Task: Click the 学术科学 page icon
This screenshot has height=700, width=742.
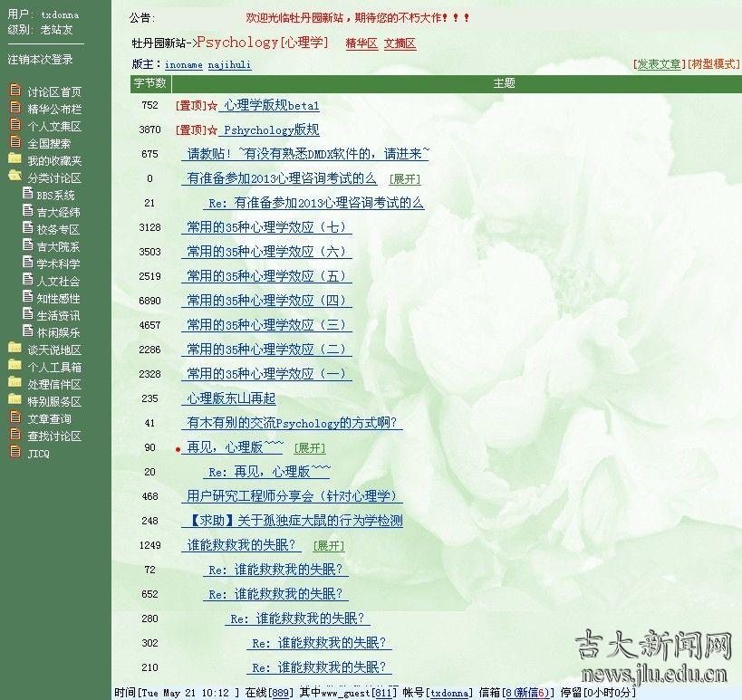Action: click(x=27, y=264)
